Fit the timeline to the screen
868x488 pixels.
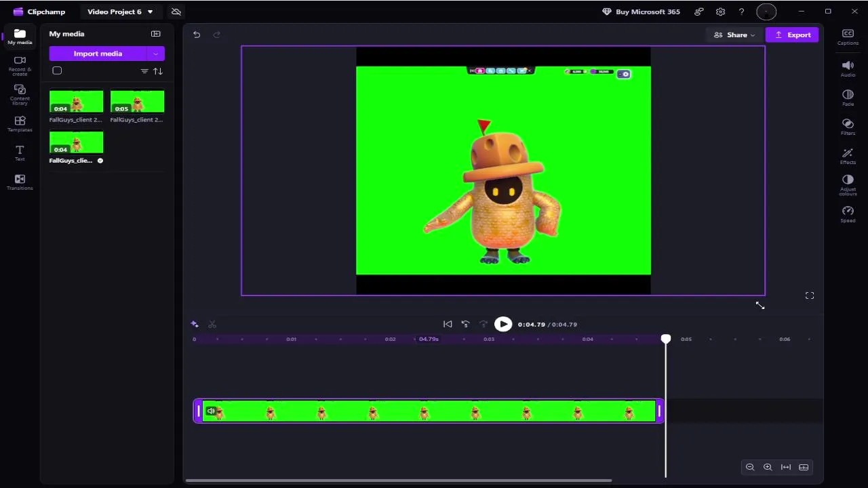coord(786,467)
